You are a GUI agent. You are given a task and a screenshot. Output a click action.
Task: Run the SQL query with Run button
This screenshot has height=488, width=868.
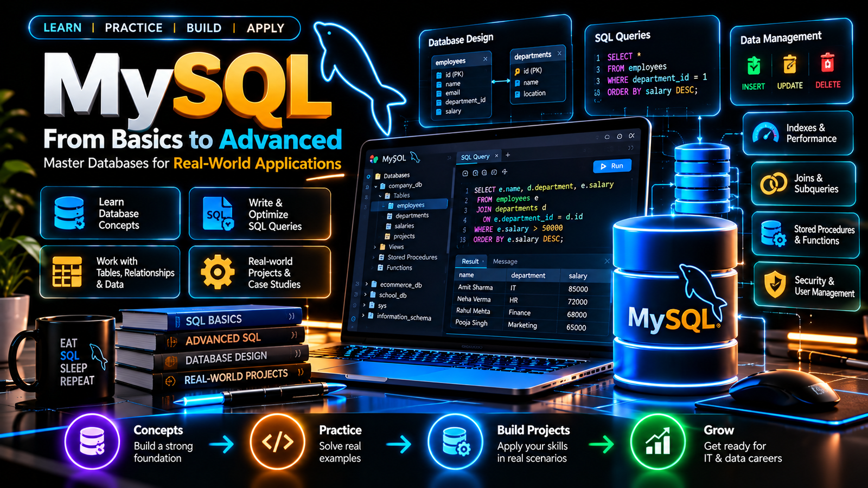tap(611, 166)
